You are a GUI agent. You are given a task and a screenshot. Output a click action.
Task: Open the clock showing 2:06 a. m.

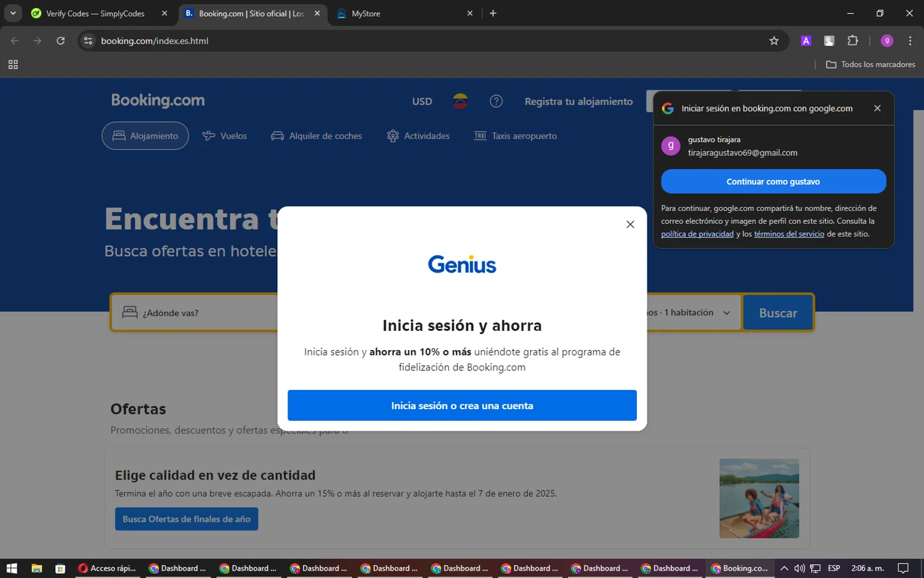867,568
